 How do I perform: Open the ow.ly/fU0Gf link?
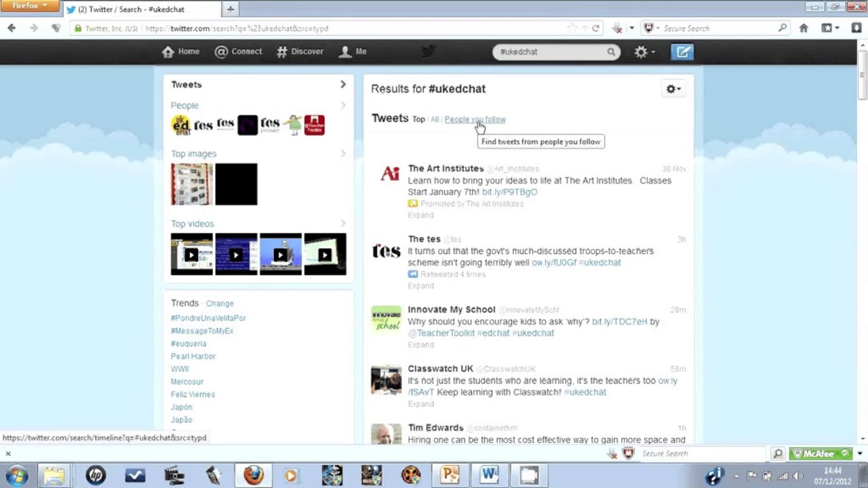(x=554, y=263)
